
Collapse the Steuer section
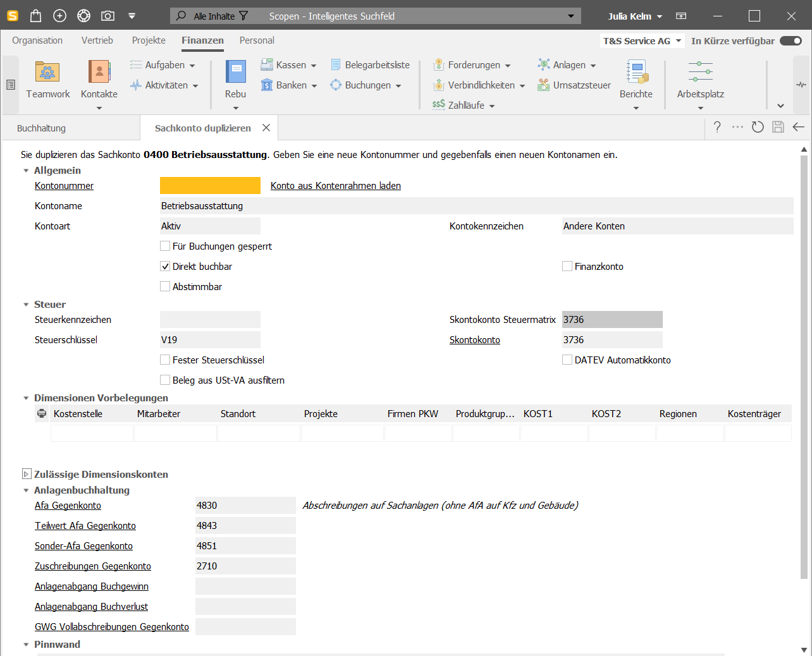(26, 305)
